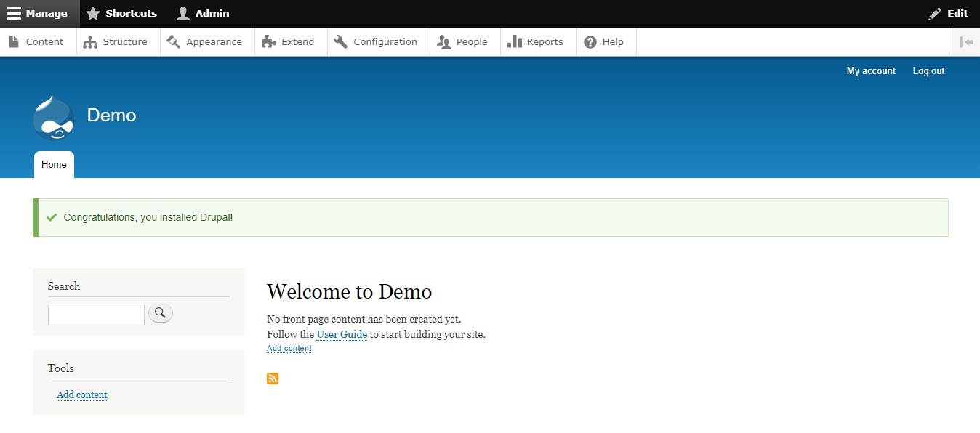Viewport: 980px width, 433px height.
Task: Open the People admin page
Action: pos(462,42)
